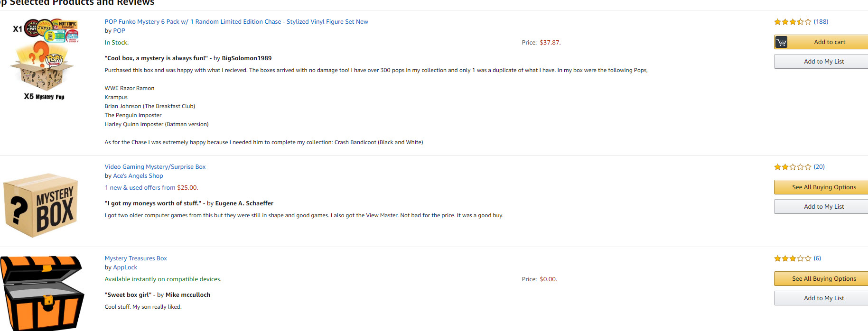Open the 188 reviews link
Image resolution: width=868 pixels, height=331 pixels.
(821, 22)
